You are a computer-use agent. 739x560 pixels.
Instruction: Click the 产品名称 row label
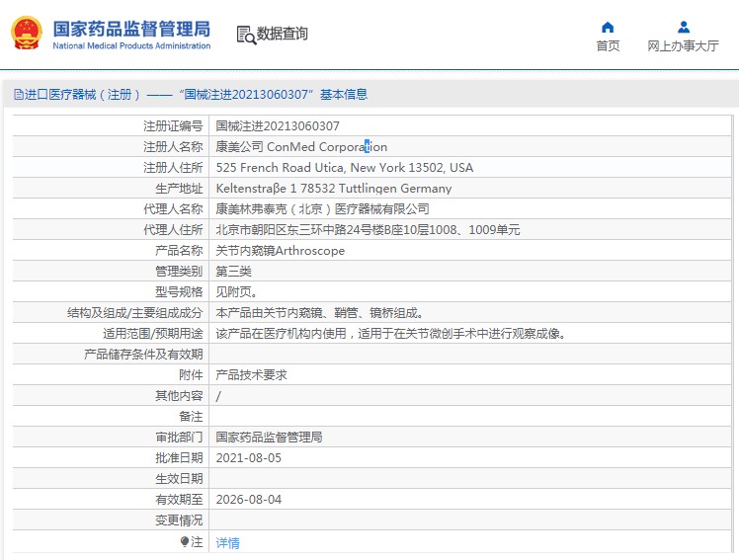click(x=179, y=251)
